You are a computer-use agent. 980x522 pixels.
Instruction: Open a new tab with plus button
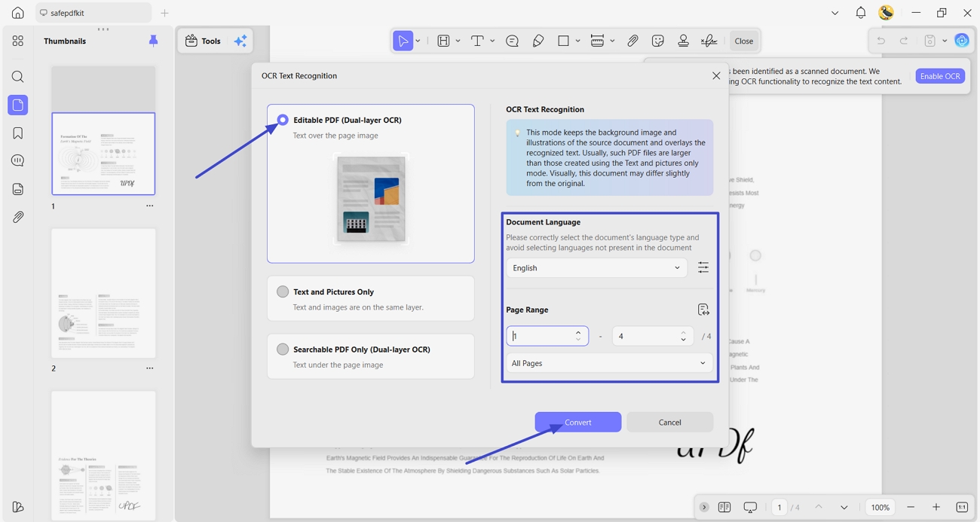tap(164, 13)
